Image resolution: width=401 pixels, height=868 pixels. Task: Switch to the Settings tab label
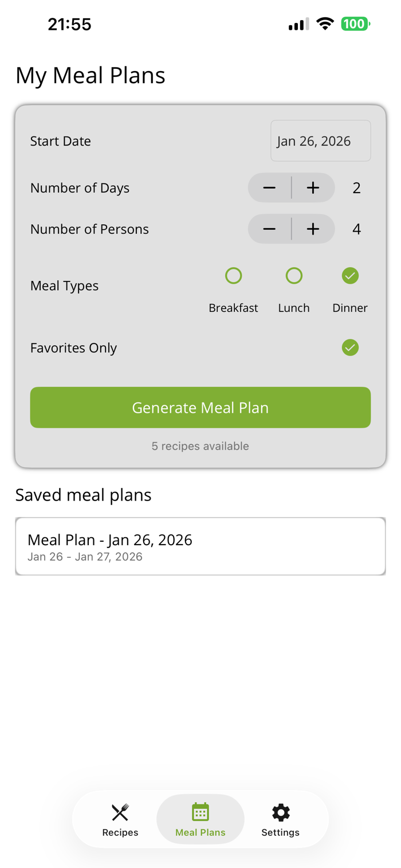tap(281, 832)
